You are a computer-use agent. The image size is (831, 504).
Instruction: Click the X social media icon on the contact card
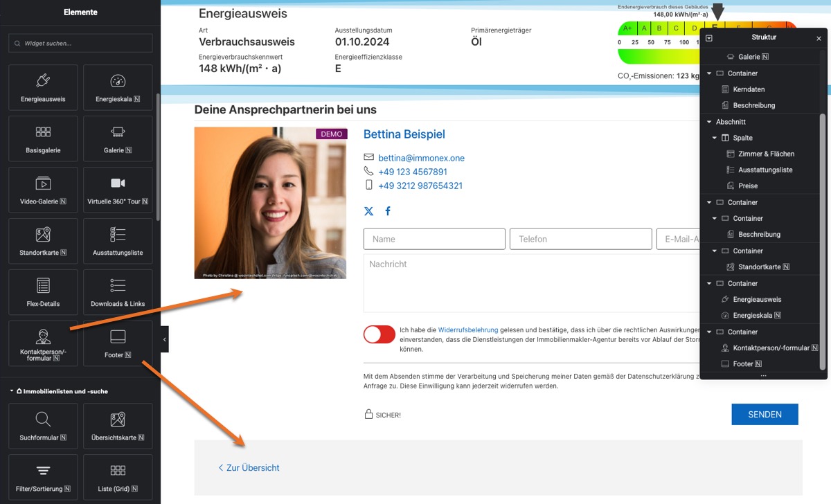click(368, 211)
